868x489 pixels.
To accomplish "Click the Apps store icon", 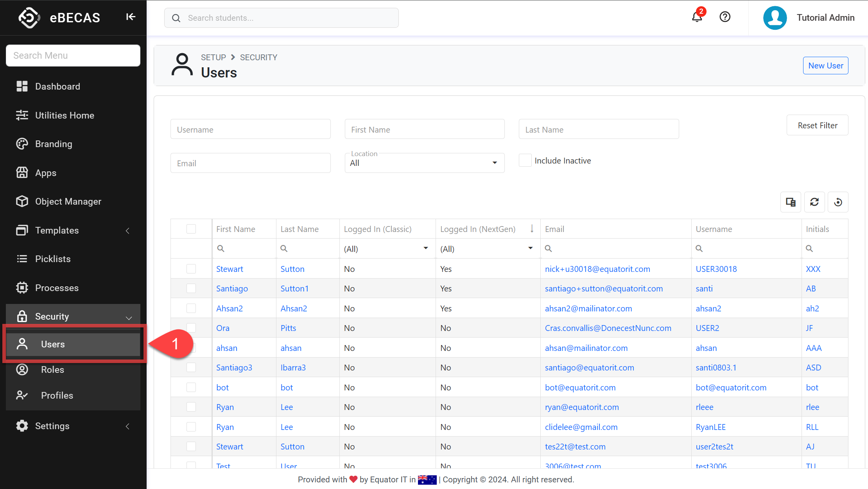I will click(22, 173).
